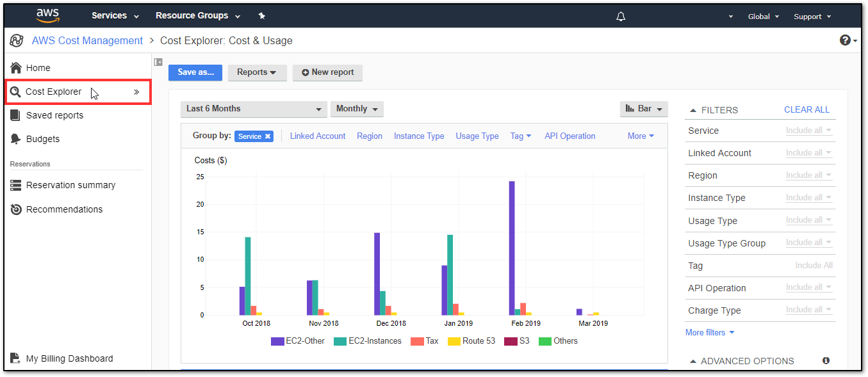Open the Support menu
868x377 pixels.
pos(812,17)
